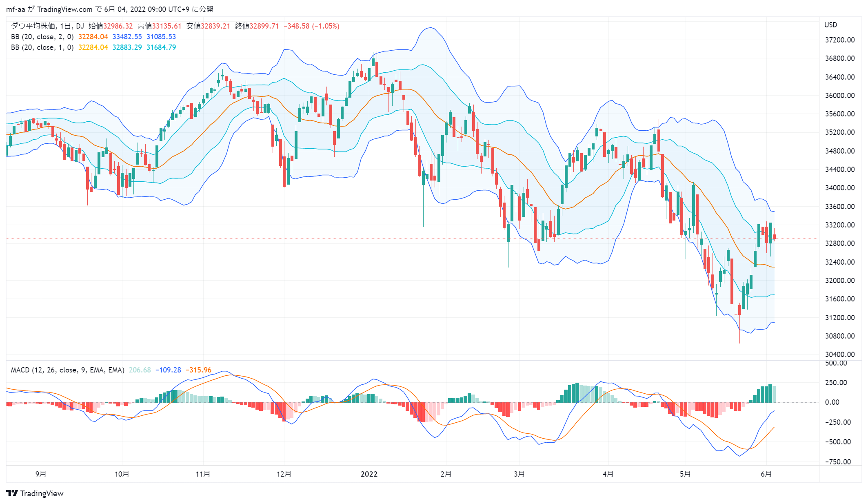Click the 9月 label on time axis
The image size is (868, 504).
tap(41, 474)
